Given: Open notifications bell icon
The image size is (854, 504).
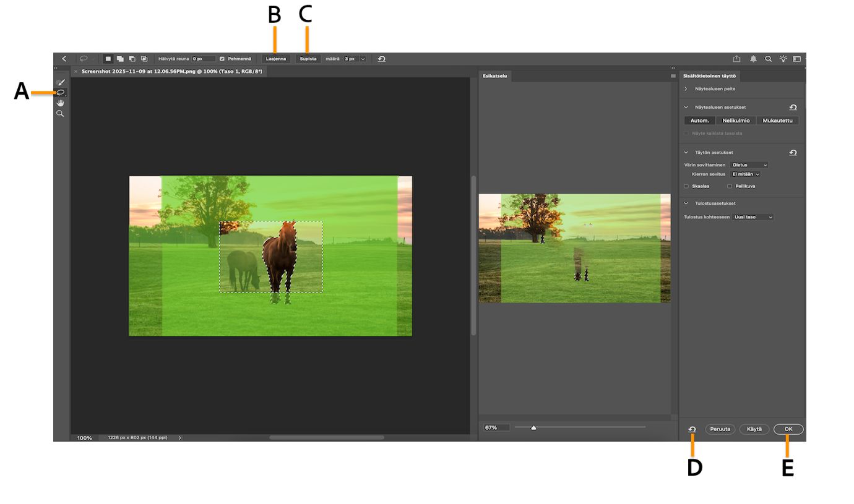Looking at the screenshot, I should tap(753, 59).
